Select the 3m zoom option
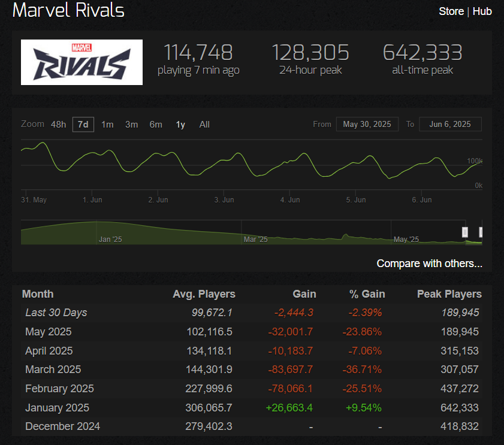The image size is (504, 445). [x=131, y=125]
